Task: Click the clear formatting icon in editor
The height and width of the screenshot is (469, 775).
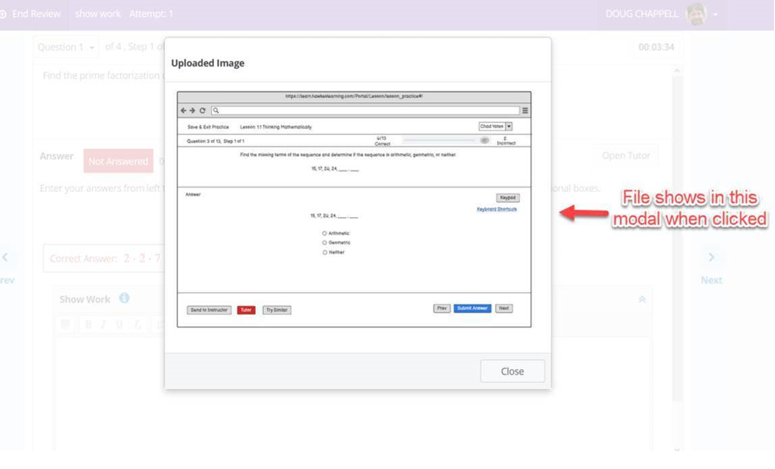Action: click(137, 324)
